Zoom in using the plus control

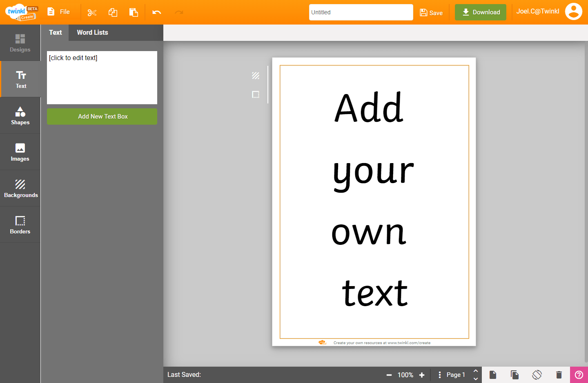(x=422, y=374)
